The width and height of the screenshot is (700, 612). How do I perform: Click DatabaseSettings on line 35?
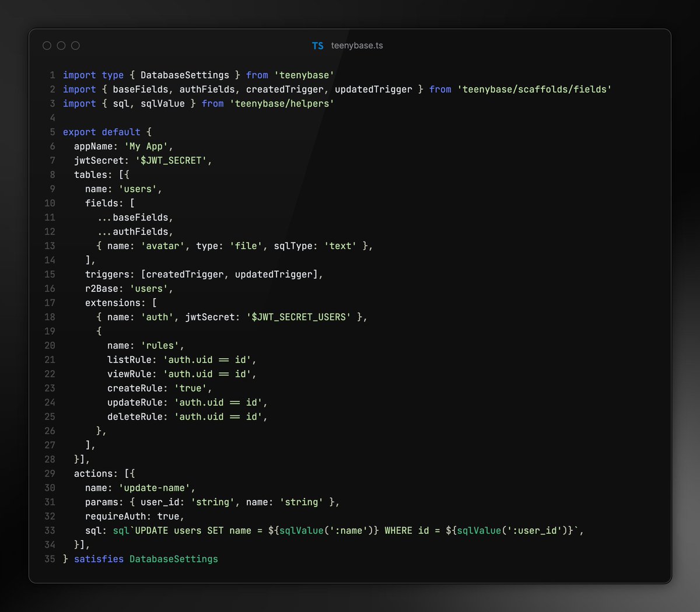(x=174, y=559)
